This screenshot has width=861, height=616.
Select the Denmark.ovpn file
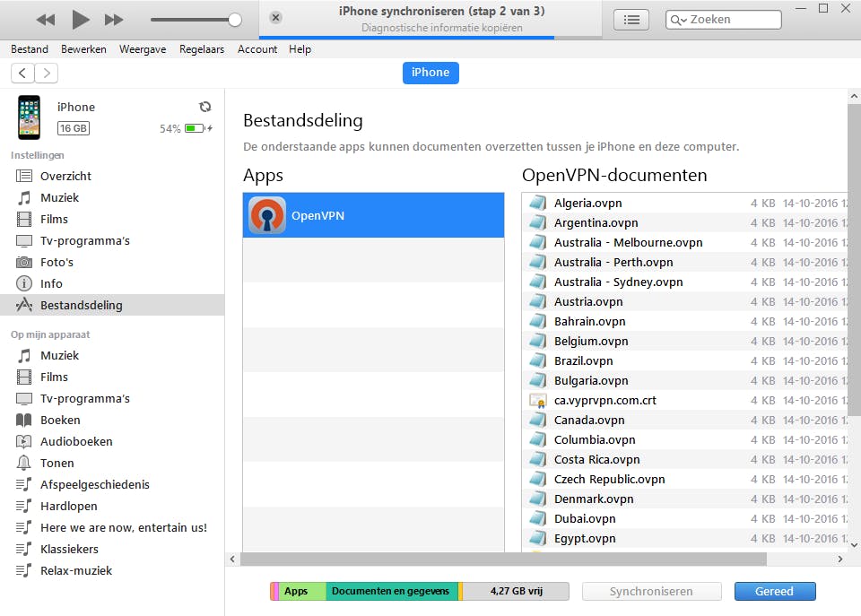coord(685,499)
